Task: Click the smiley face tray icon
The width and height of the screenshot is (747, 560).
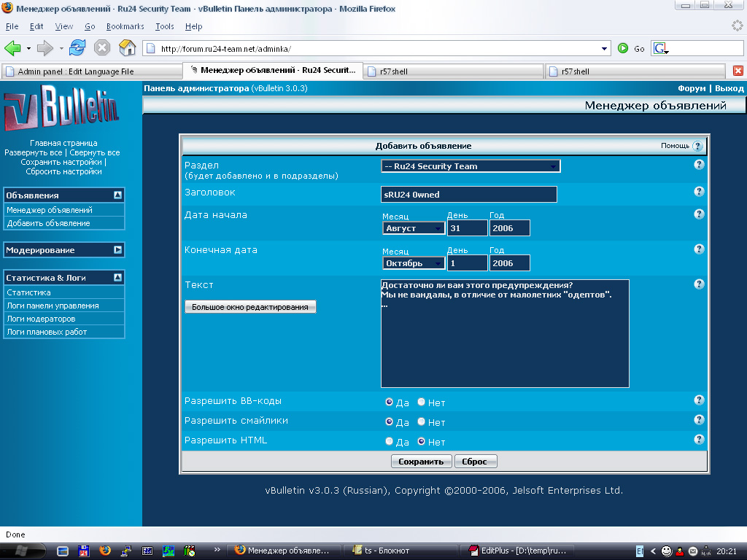Action: click(667, 551)
